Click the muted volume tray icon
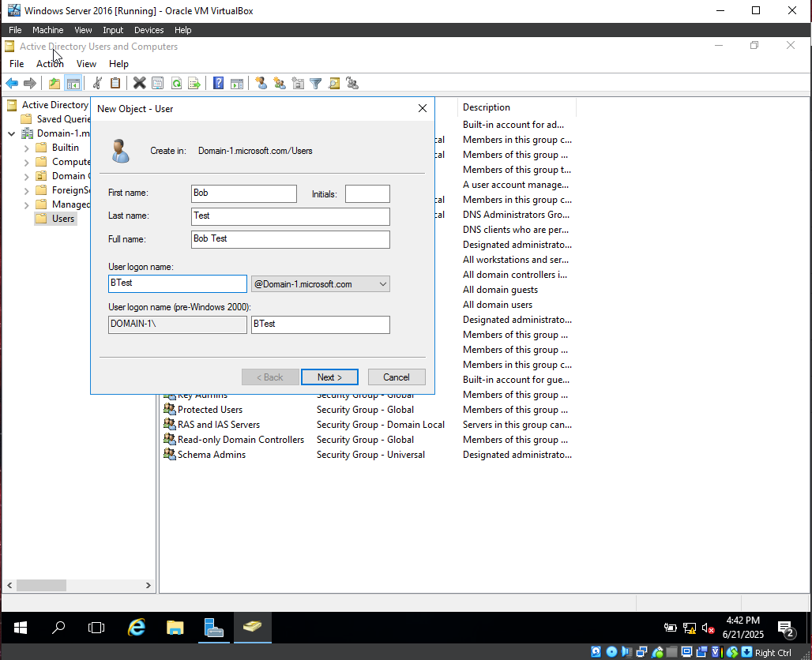This screenshot has width=812, height=660. pyautogui.click(x=708, y=629)
